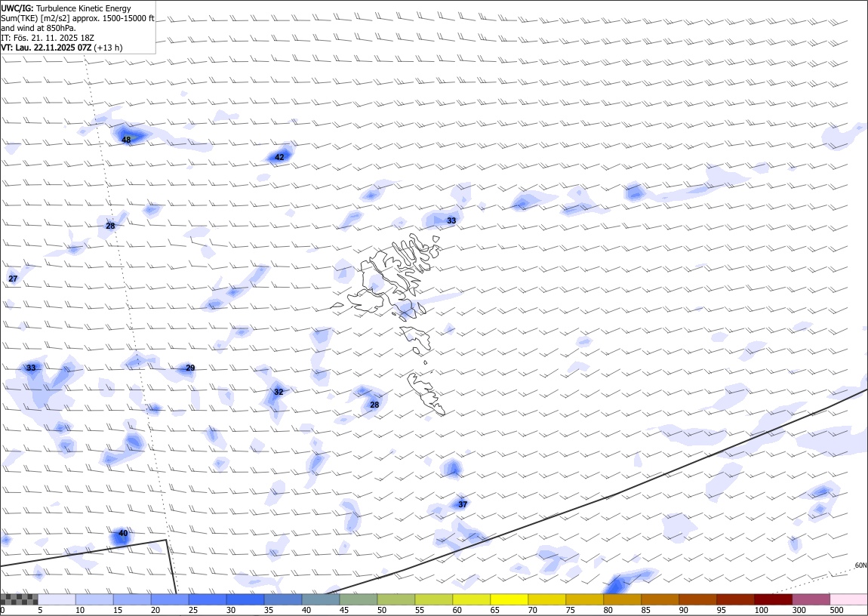Image resolution: width=868 pixels, height=616 pixels.
Task: Pick the grey-green 45–50 legend swatch
Action: 359,599
